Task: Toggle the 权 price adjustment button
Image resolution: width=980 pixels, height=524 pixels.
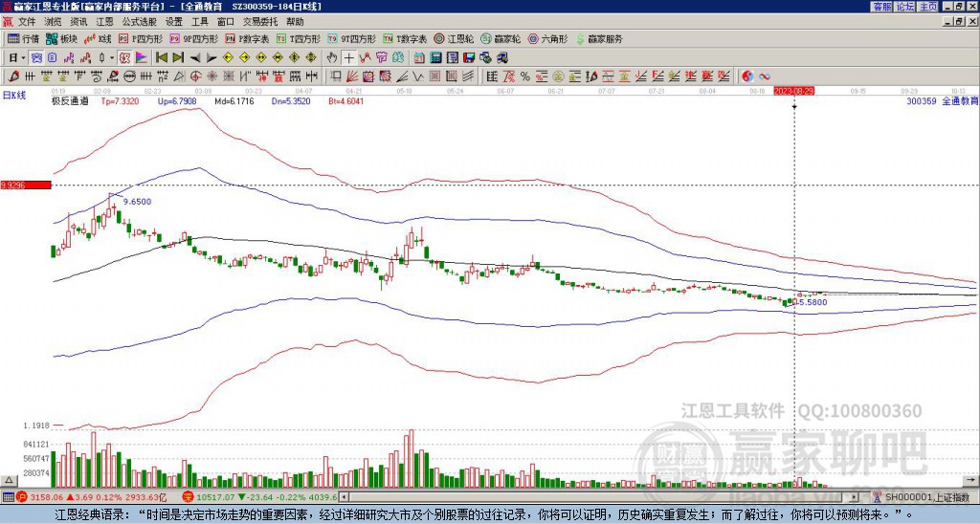Action: click(124, 58)
